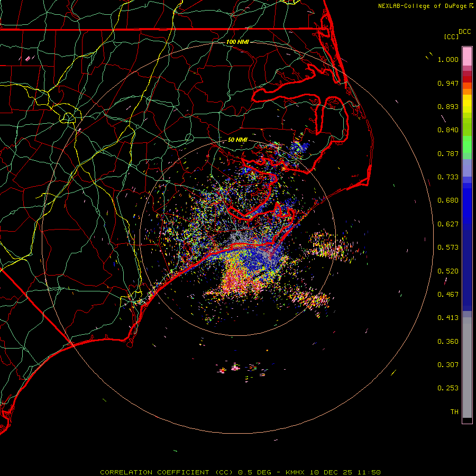Image resolution: width=476 pixels, height=476 pixels.
Task: Click the bright green segment of color bar
Action: tap(467, 144)
